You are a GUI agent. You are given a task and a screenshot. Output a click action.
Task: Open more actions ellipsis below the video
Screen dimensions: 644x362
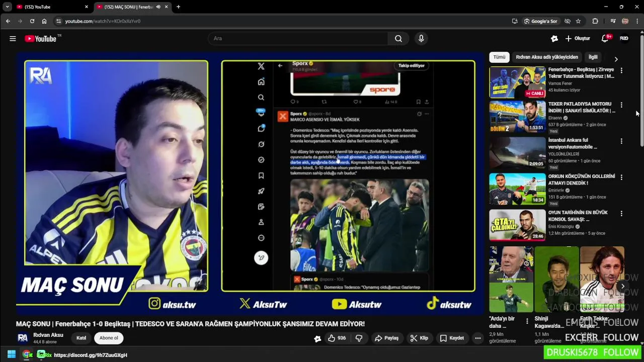[478, 338]
